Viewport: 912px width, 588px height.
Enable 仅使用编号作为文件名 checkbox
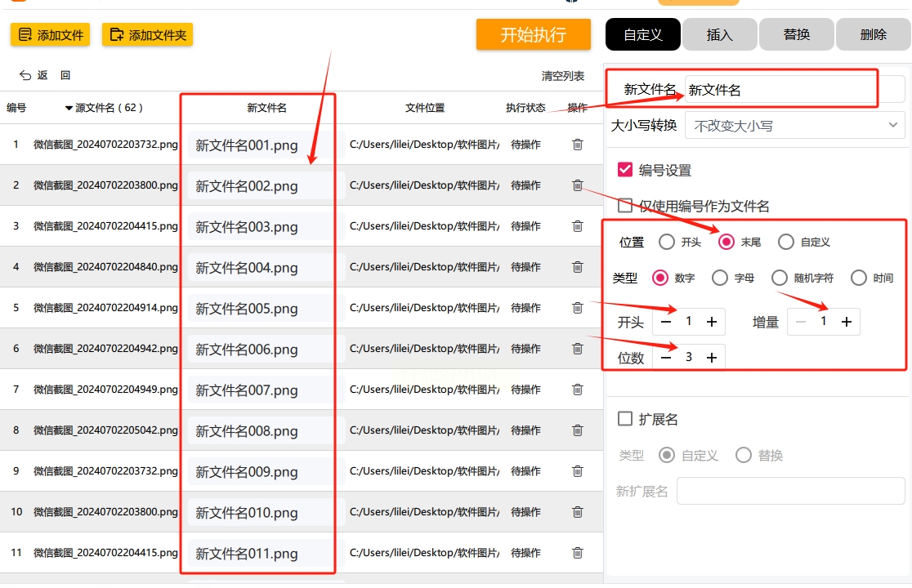point(624,205)
